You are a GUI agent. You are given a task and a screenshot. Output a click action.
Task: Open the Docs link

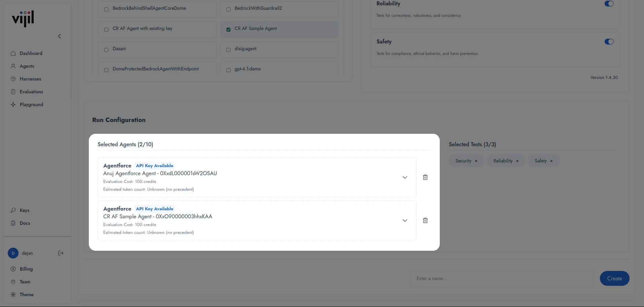point(25,223)
